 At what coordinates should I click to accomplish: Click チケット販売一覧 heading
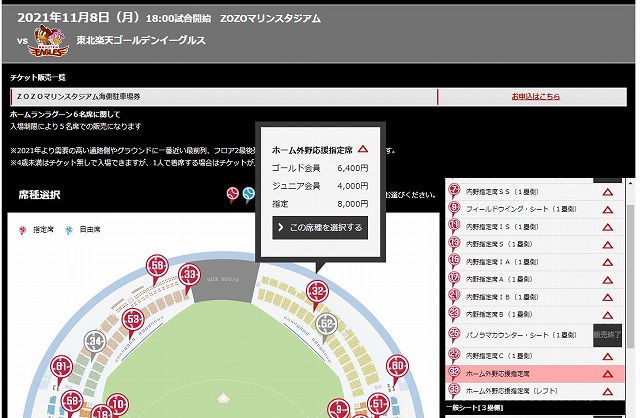pyautogui.click(x=38, y=78)
